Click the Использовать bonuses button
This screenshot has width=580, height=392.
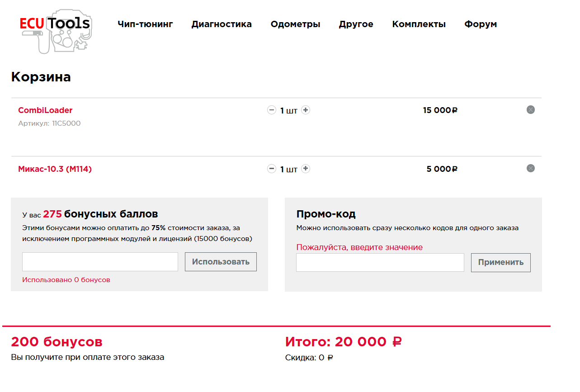click(221, 262)
